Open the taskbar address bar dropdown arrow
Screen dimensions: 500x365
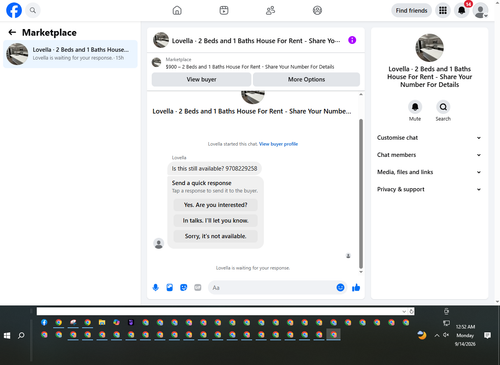(404, 312)
